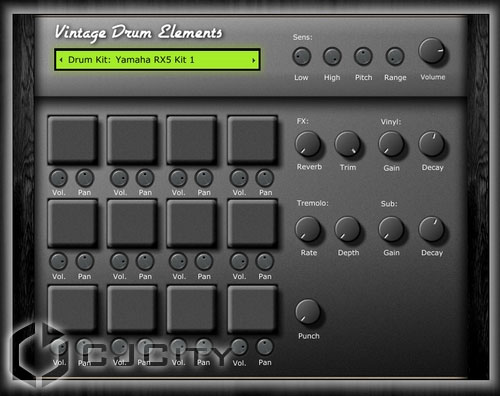Click Vol. knob under fourth bottom-row pad
Viewport: 500px width, 396px height.
tap(239, 347)
